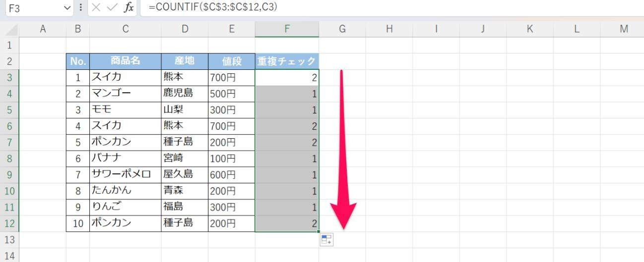Select column J header
This screenshot has width=644, height=262.
coord(483,29)
